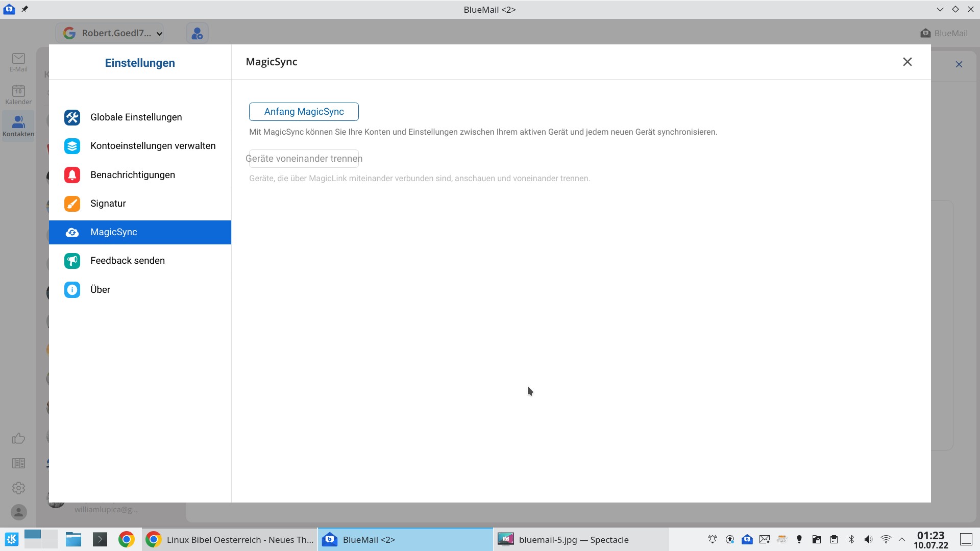Open settings gear in left sidebar
The width and height of the screenshot is (980, 551).
[18, 488]
